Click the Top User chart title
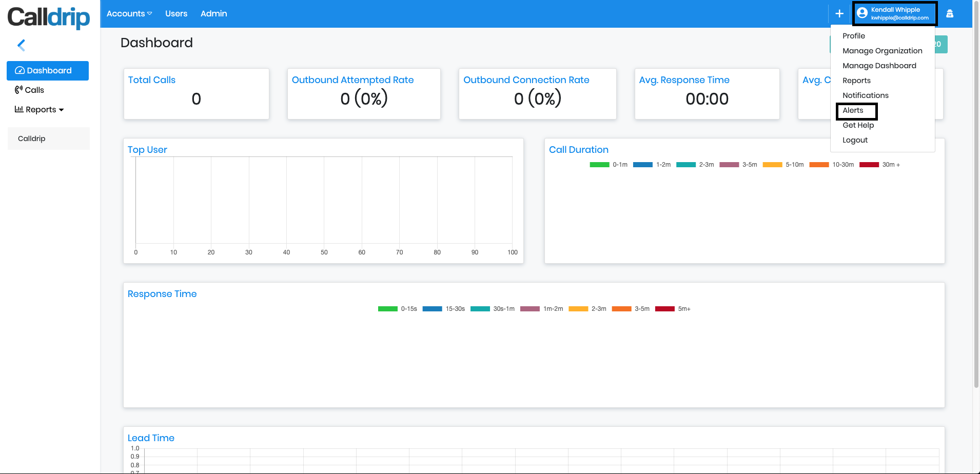Screen dimensions: 980x474 (x=147, y=150)
